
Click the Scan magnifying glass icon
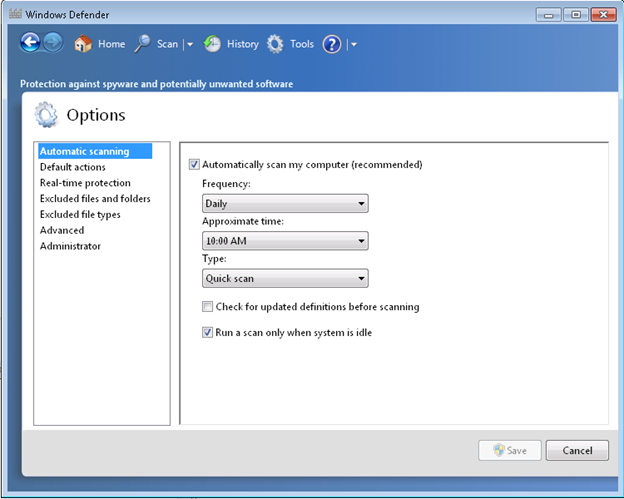point(142,44)
